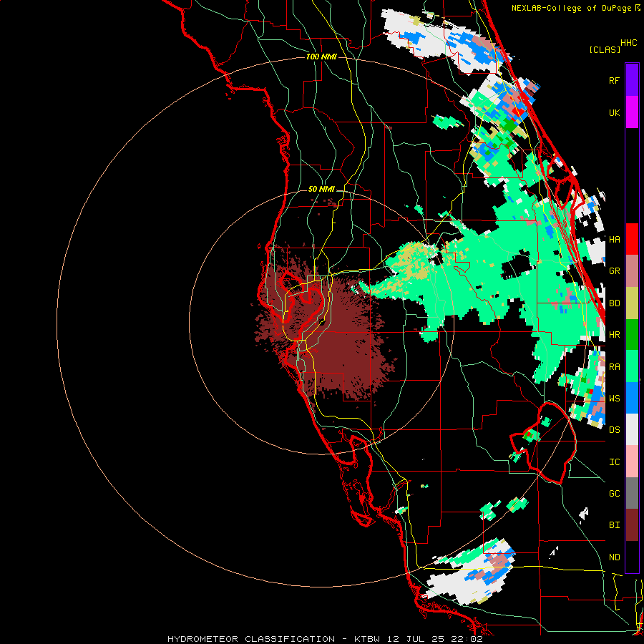Click the purple RF legend color swatch

(632, 80)
